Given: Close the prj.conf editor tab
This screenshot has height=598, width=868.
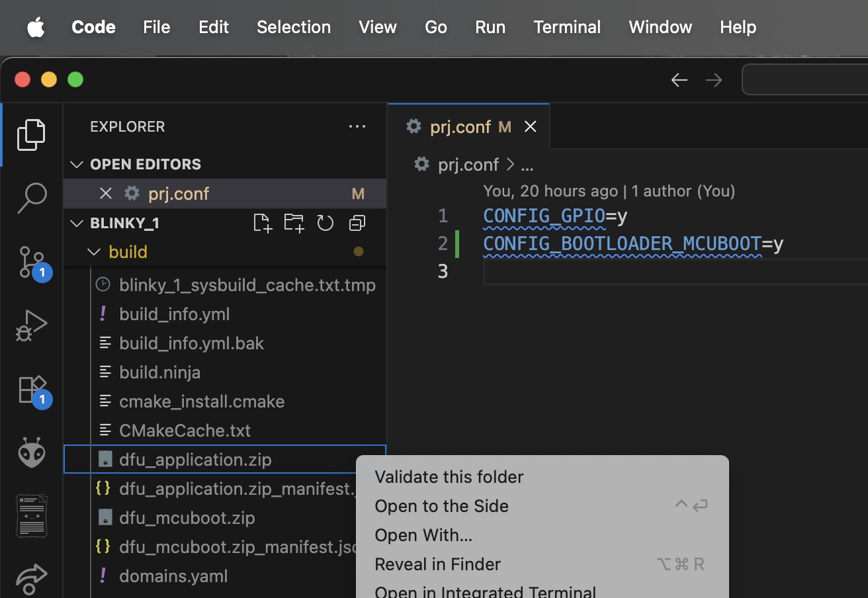Looking at the screenshot, I should coord(531,126).
